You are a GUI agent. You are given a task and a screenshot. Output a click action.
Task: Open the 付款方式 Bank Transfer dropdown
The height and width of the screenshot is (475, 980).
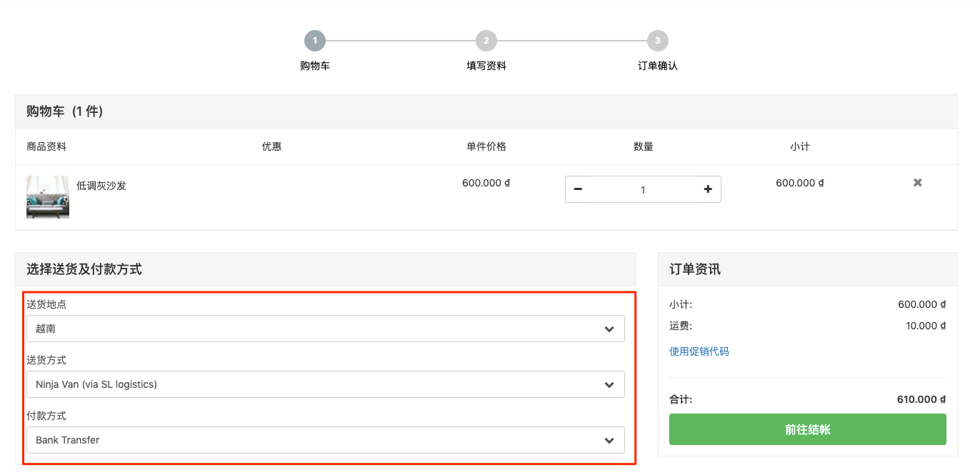coord(326,440)
